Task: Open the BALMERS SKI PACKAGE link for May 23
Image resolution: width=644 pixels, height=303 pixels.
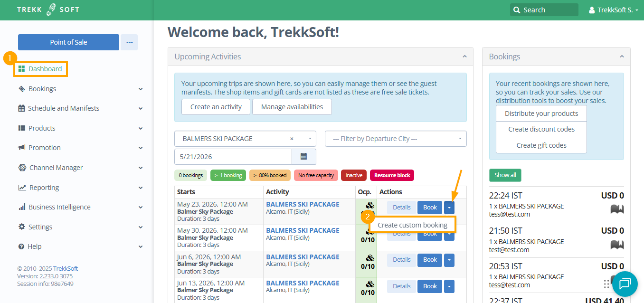Action: pos(303,204)
